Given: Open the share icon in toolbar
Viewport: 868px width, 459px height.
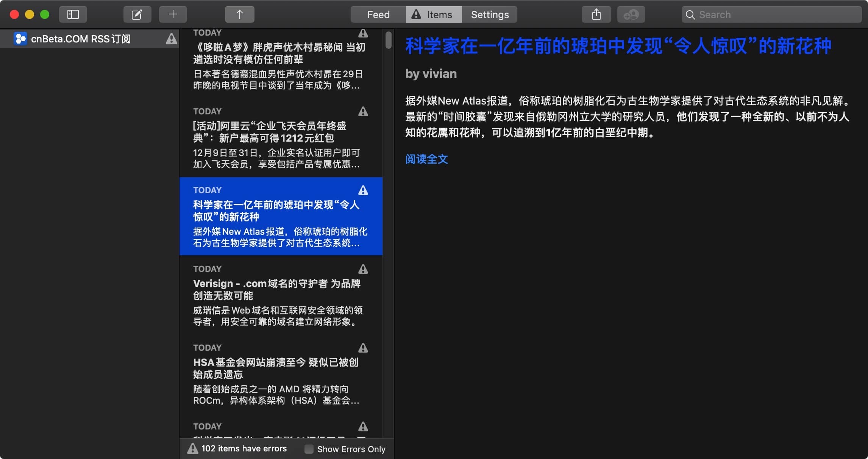Looking at the screenshot, I should point(596,14).
